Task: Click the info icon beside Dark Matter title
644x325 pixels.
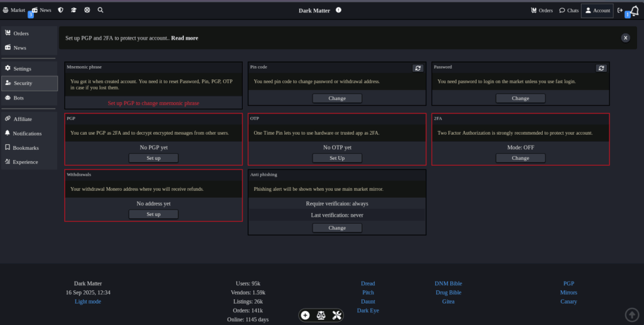Action: (338, 10)
